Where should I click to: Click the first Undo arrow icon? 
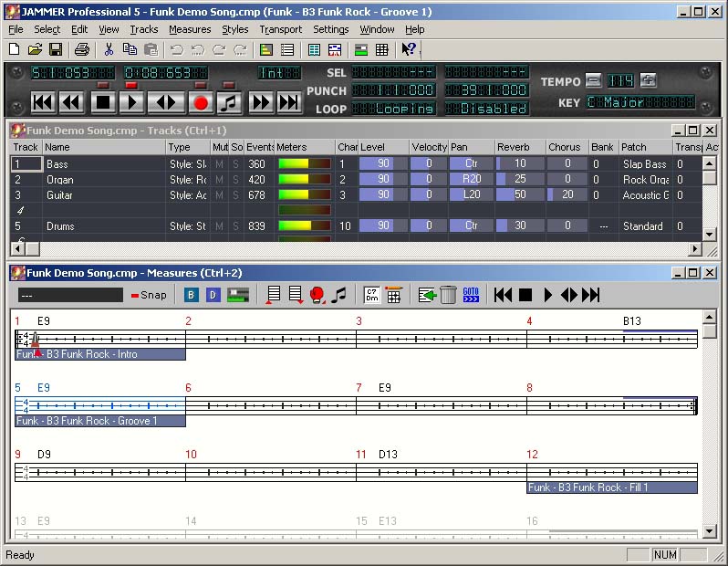pos(177,49)
